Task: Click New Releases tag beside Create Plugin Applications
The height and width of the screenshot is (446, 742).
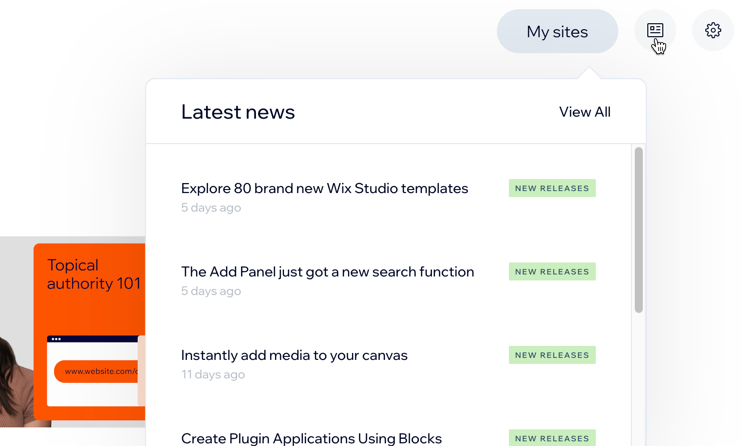Action: point(552,438)
